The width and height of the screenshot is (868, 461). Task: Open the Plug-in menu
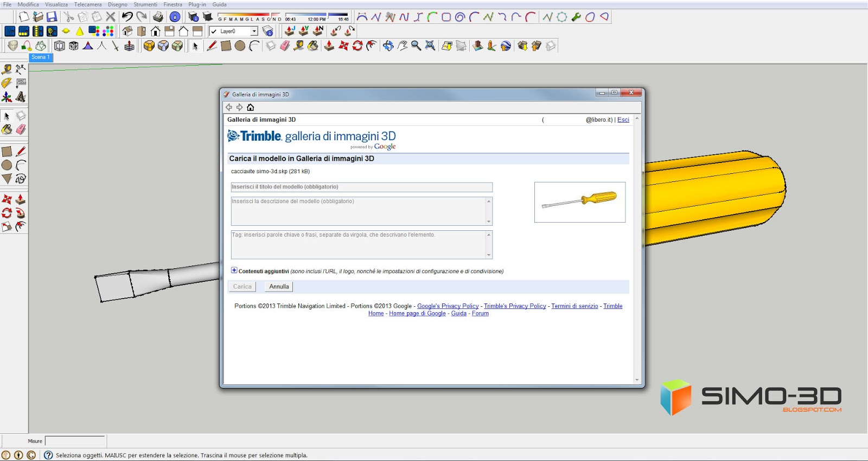[197, 4]
